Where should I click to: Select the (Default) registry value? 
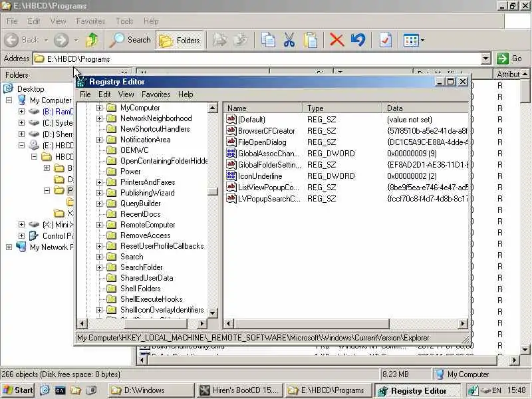pyautogui.click(x=251, y=120)
